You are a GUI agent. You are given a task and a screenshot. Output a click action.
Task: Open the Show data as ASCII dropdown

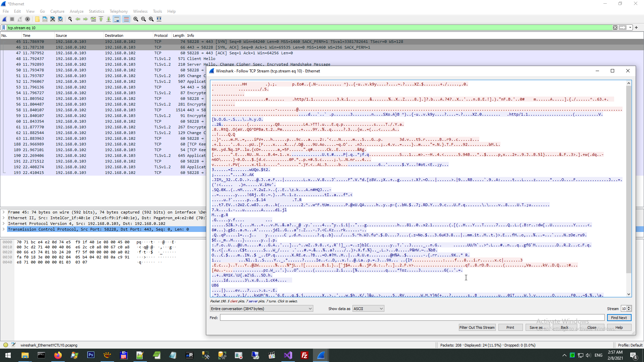[368, 309]
